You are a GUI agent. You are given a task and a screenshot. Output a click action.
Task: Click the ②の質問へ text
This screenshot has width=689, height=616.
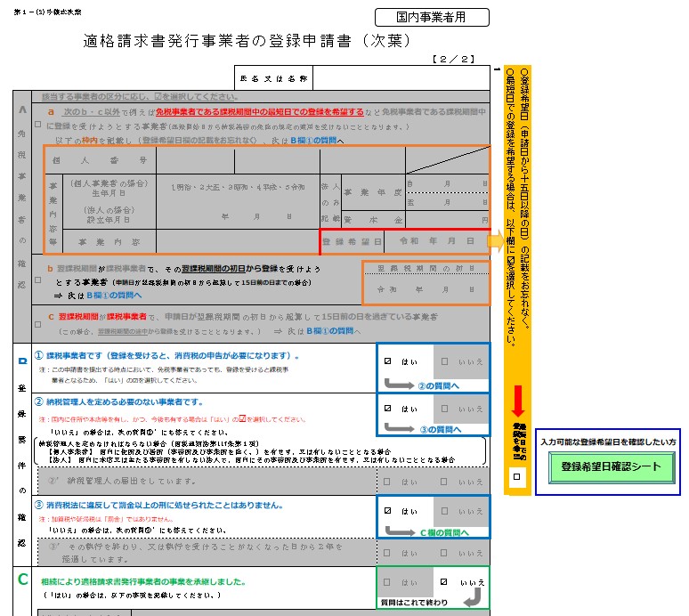pos(438,385)
